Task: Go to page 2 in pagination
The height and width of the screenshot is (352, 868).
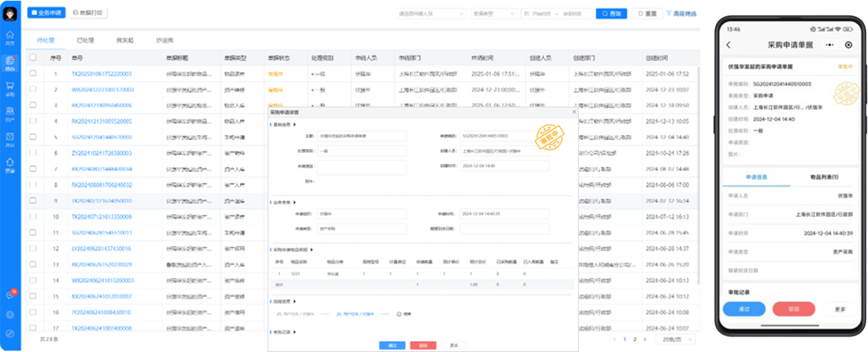Action: click(x=634, y=339)
